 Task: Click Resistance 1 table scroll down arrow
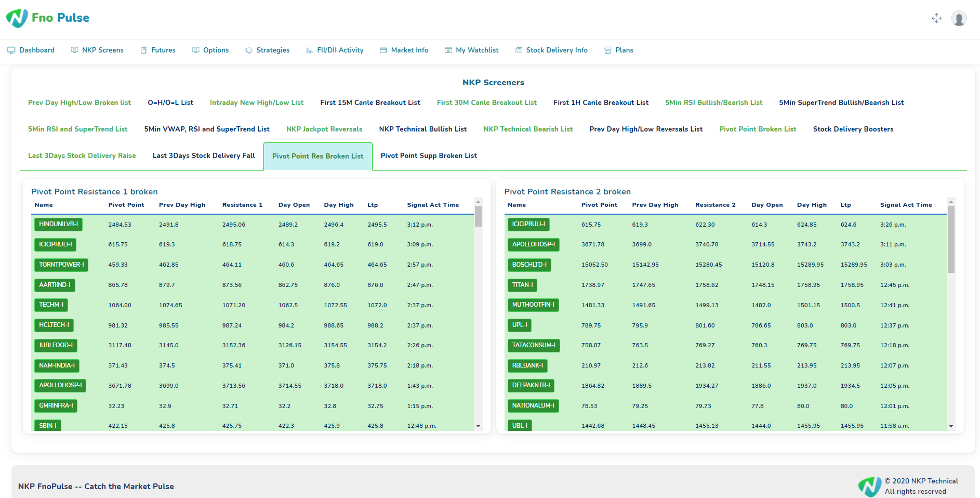coord(478,426)
